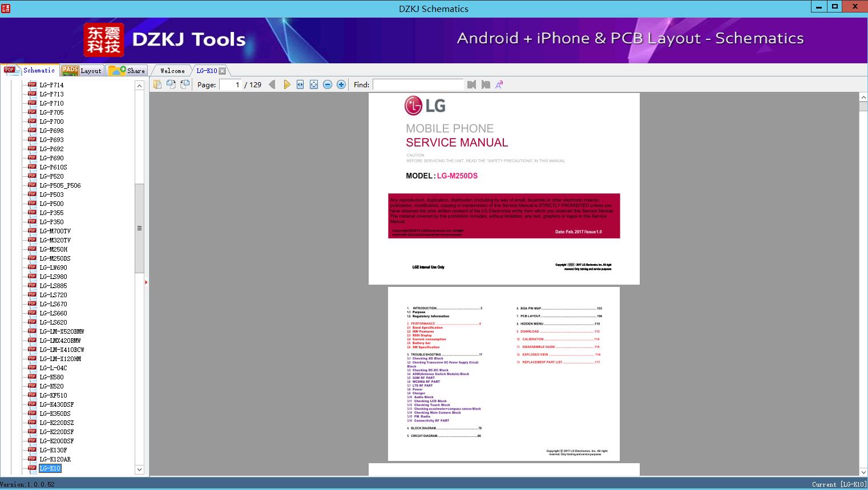Click the page number input field
Screen dimensions: 868x490
click(x=231, y=84)
